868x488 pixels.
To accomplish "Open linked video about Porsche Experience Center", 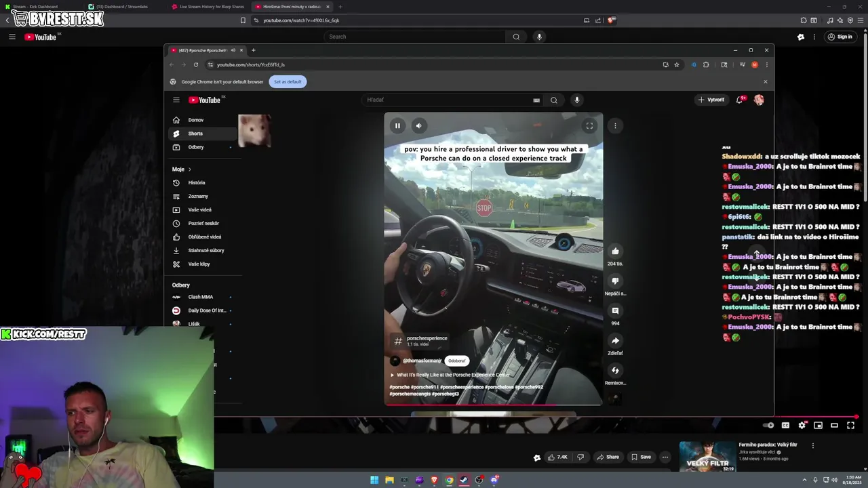I will click(450, 375).
